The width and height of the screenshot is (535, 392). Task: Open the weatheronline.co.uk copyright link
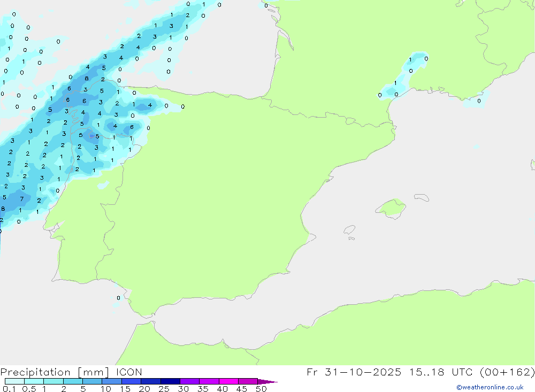click(x=490, y=387)
